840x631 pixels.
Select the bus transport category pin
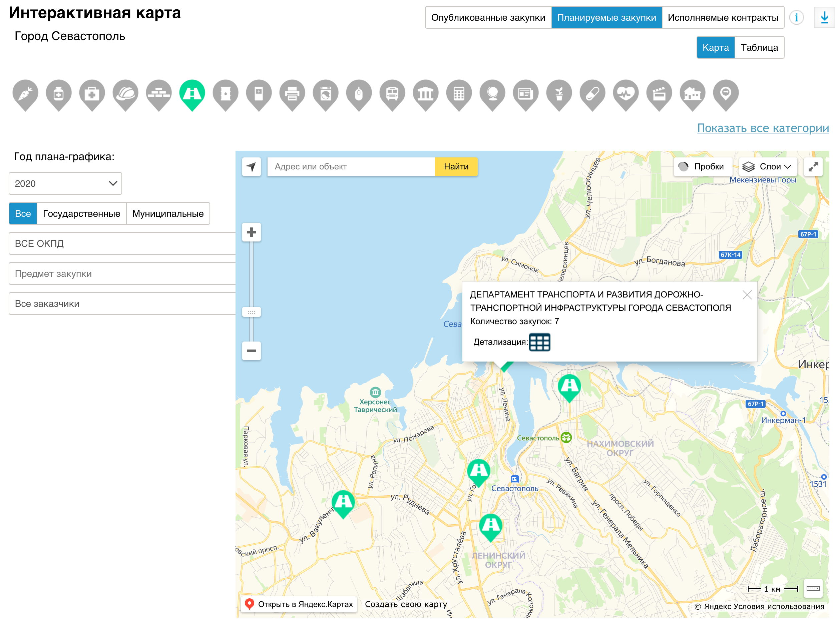coord(392,93)
